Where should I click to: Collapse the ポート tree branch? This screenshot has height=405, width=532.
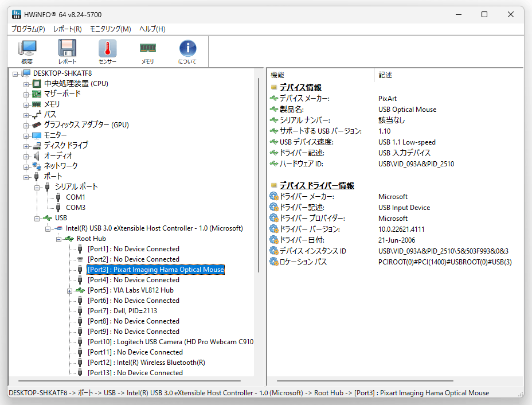tap(26, 177)
